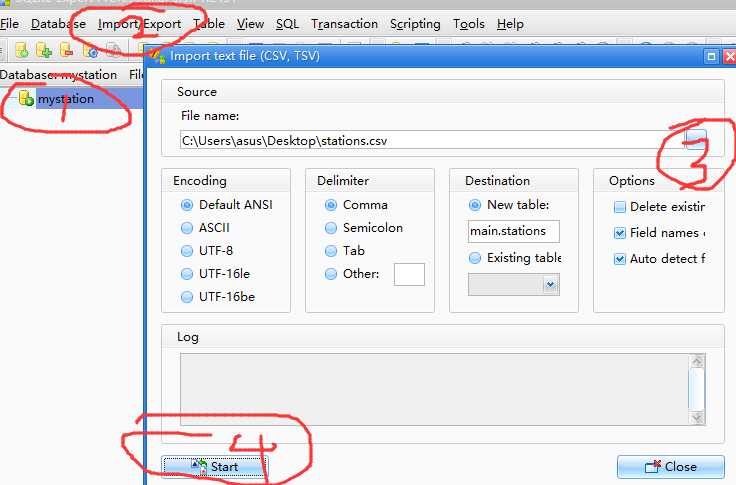Open the Scripting menu
This screenshot has height=485, width=736.
(x=415, y=24)
